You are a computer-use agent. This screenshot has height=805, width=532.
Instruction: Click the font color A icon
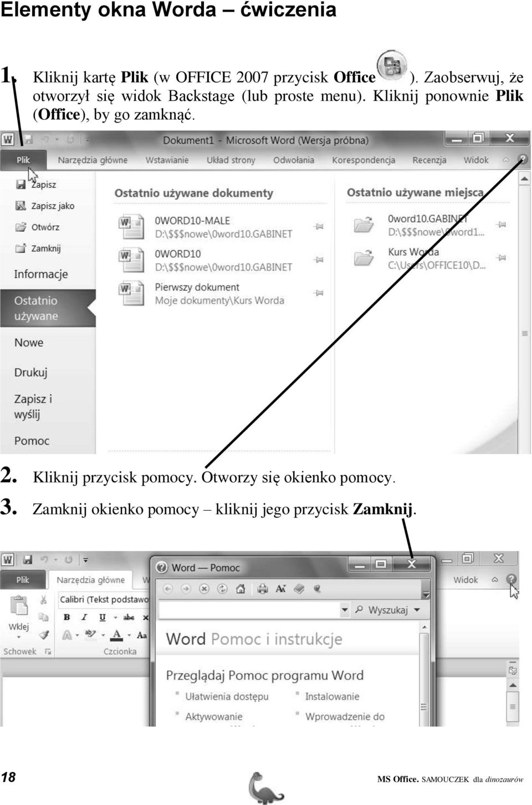pyautogui.click(x=116, y=635)
